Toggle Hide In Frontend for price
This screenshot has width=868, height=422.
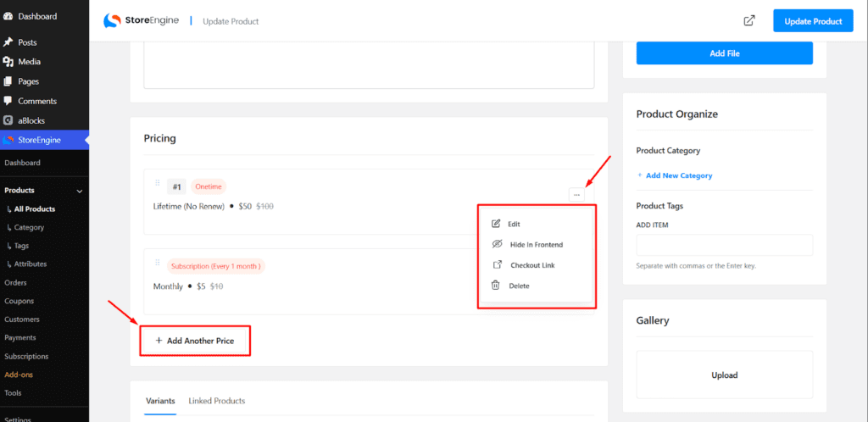tap(536, 245)
